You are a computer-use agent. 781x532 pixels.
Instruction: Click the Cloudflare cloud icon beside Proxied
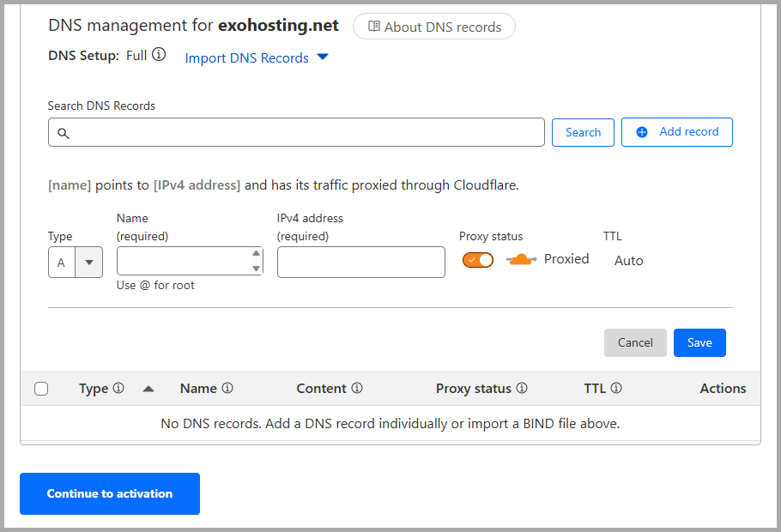520,259
